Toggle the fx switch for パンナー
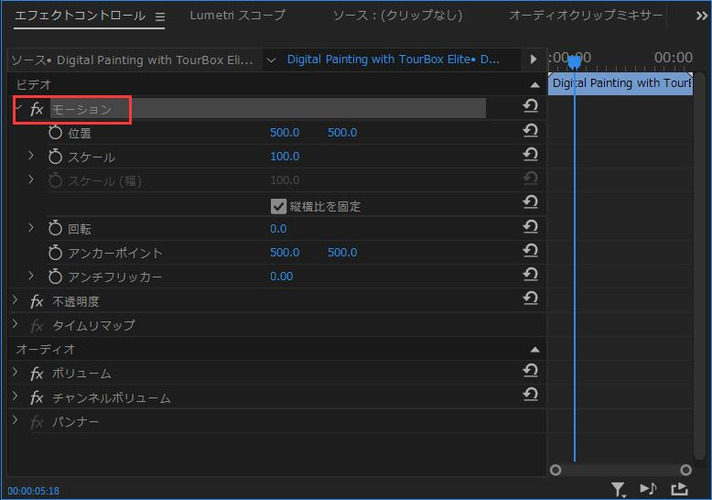 37,422
